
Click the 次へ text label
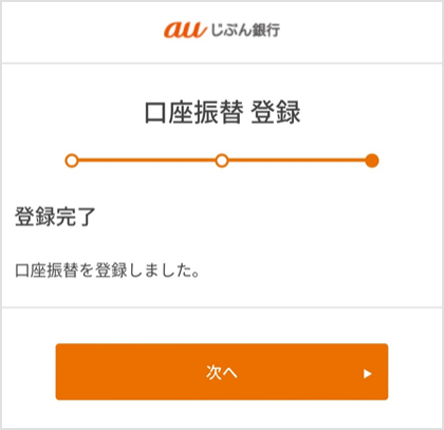[222, 372]
